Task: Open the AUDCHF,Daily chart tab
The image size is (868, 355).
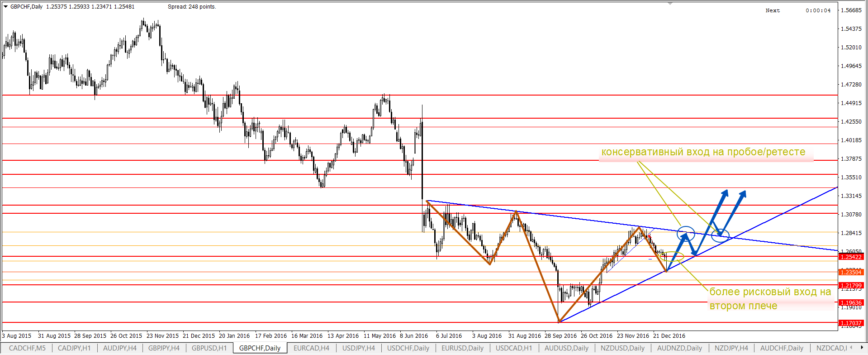Action: coord(782,348)
